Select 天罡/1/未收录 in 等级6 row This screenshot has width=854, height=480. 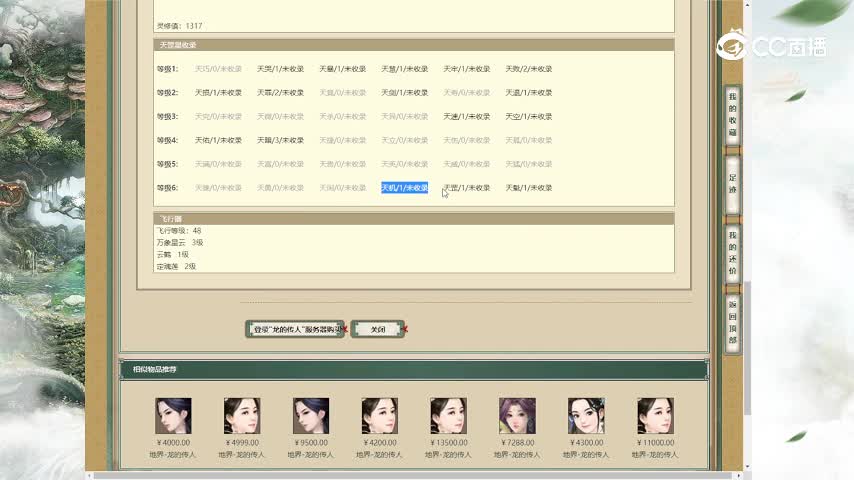[x=467, y=188]
